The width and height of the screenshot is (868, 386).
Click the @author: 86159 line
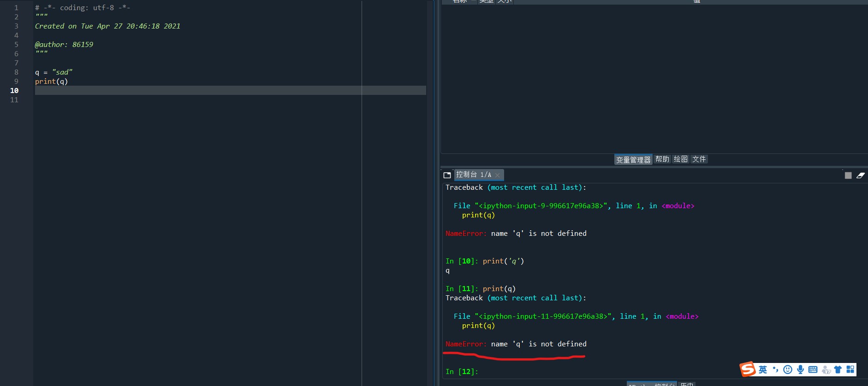coord(64,45)
